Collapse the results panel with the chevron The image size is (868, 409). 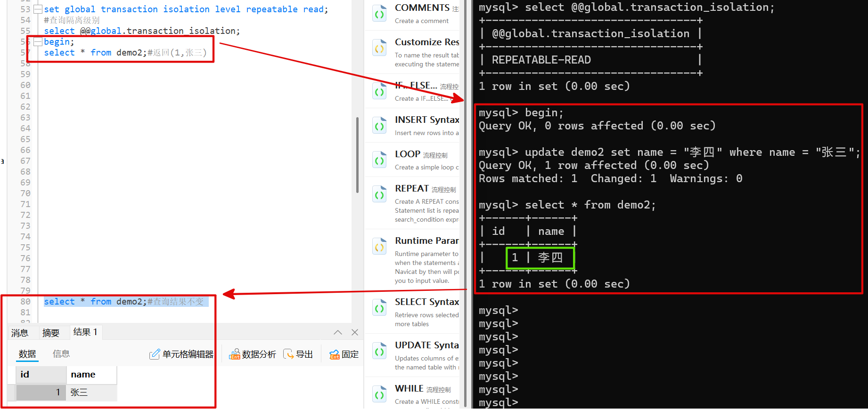tap(338, 332)
